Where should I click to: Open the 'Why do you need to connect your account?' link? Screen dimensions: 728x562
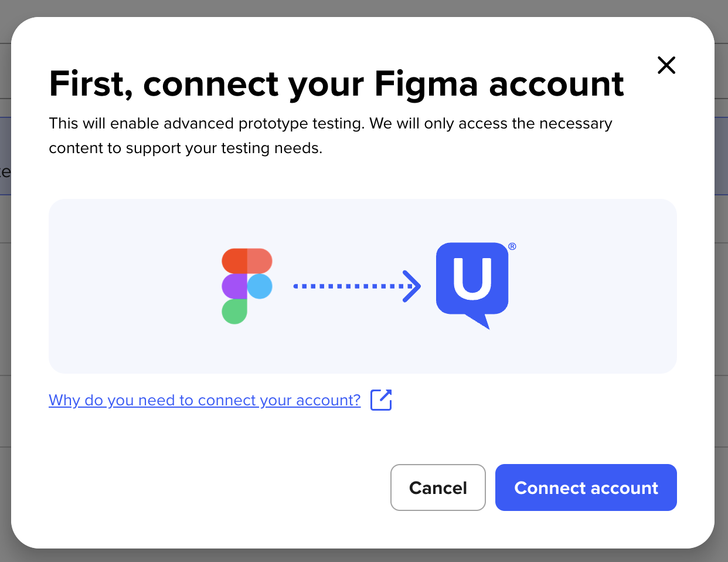pyautogui.click(x=205, y=400)
